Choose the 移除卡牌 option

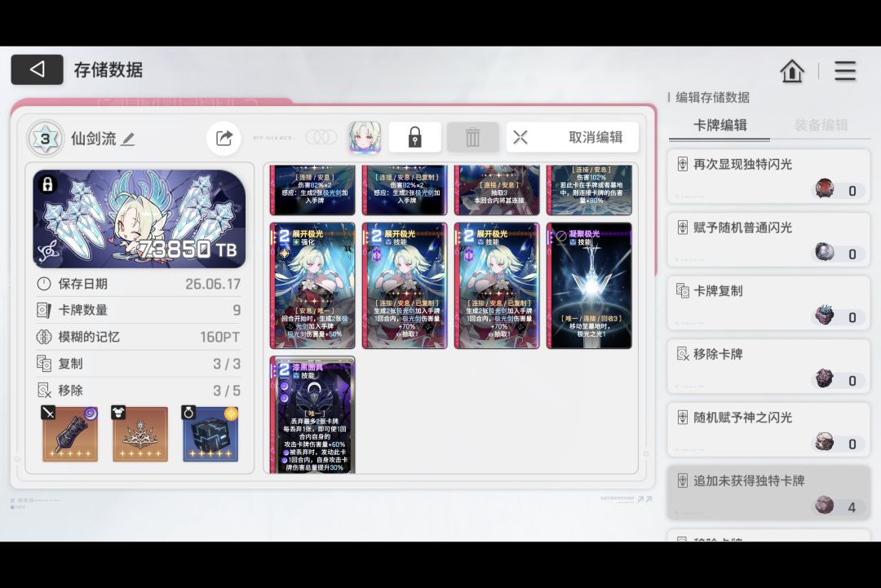pos(768,366)
